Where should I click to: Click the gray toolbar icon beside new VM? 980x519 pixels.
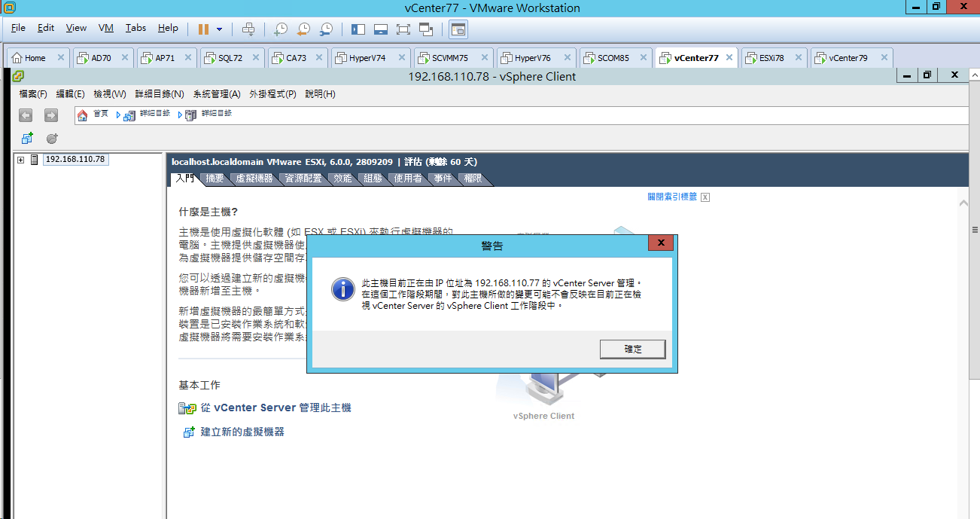[52, 138]
